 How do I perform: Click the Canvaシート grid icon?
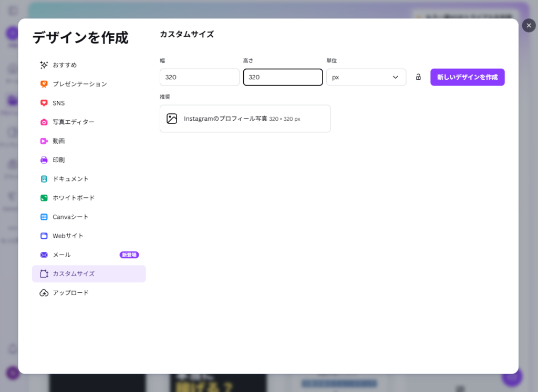point(44,217)
